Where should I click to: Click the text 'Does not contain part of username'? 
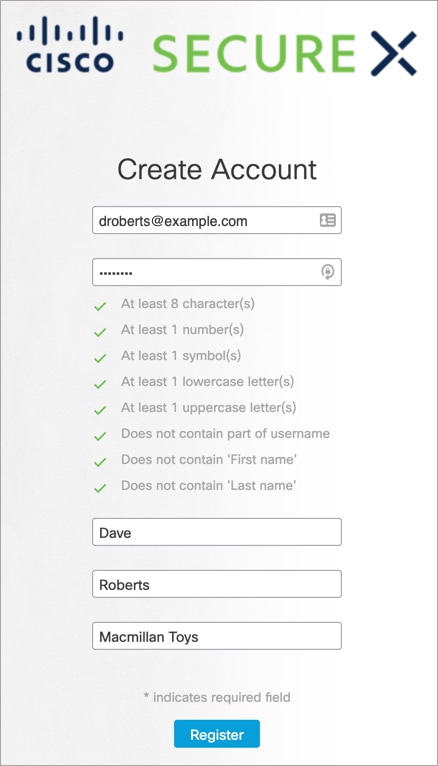[225, 433]
